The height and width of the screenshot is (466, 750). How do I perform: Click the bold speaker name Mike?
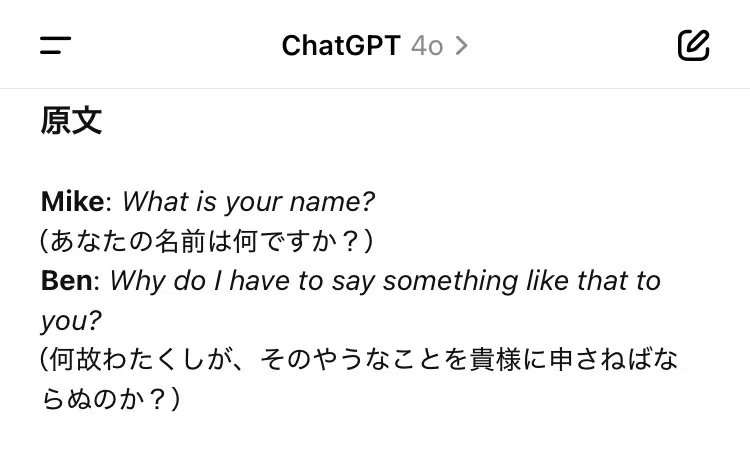click(72, 202)
